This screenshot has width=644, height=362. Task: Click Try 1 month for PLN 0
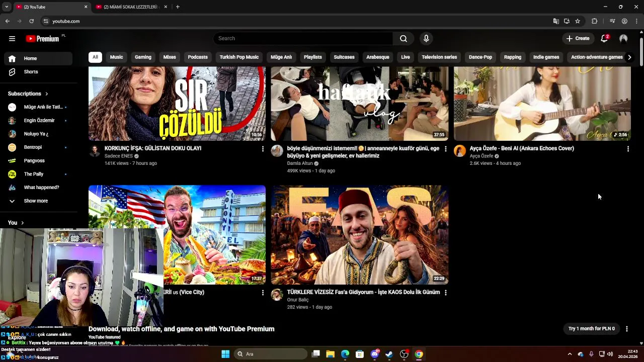tap(592, 329)
